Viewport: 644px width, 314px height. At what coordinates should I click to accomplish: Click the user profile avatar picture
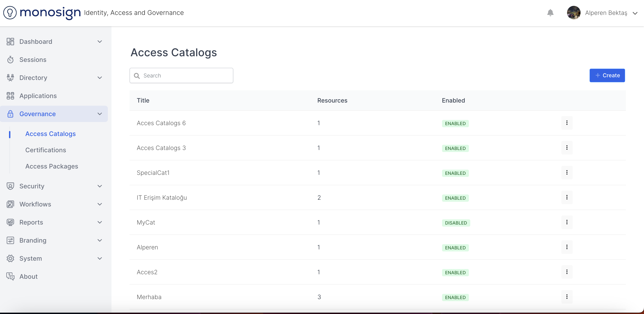point(574,12)
